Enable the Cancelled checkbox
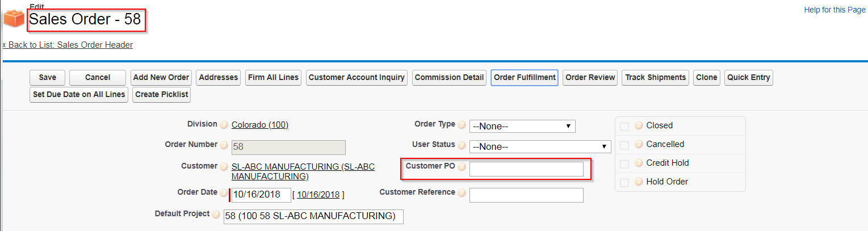This screenshot has width=868, height=231. click(x=624, y=145)
